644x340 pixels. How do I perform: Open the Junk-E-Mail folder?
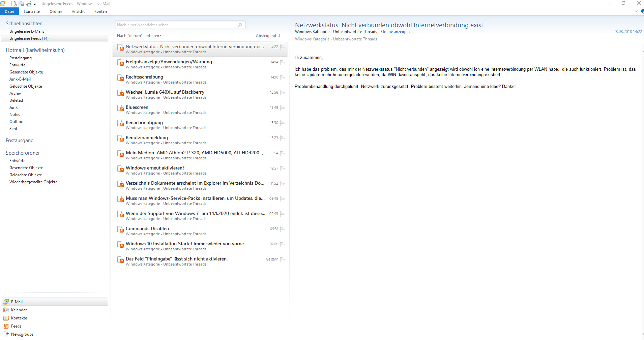pyautogui.click(x=20, y=79)
